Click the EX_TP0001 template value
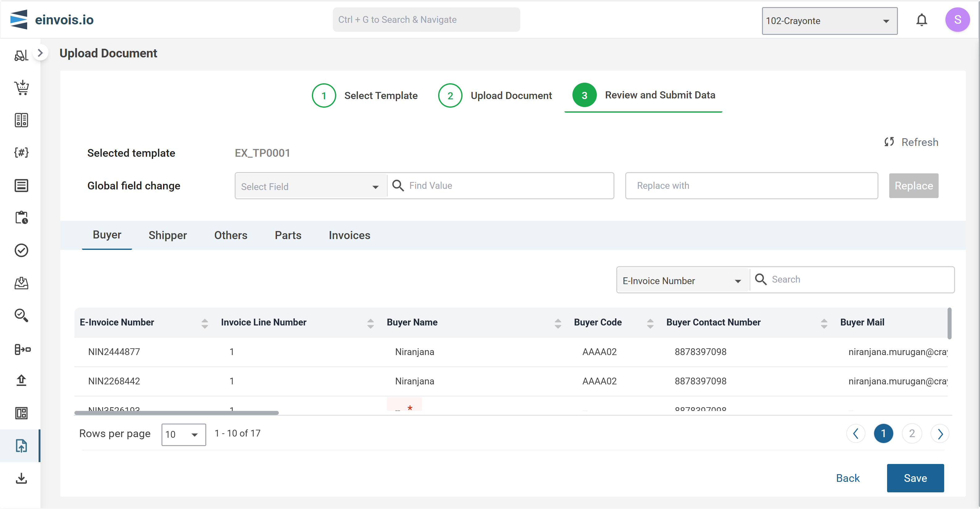 click(262, 153)
